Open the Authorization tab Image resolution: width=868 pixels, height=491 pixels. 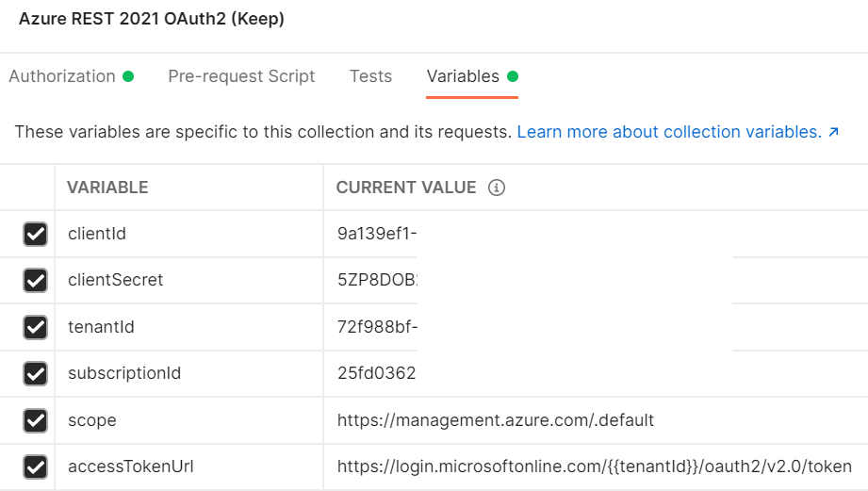coord(71,75)
